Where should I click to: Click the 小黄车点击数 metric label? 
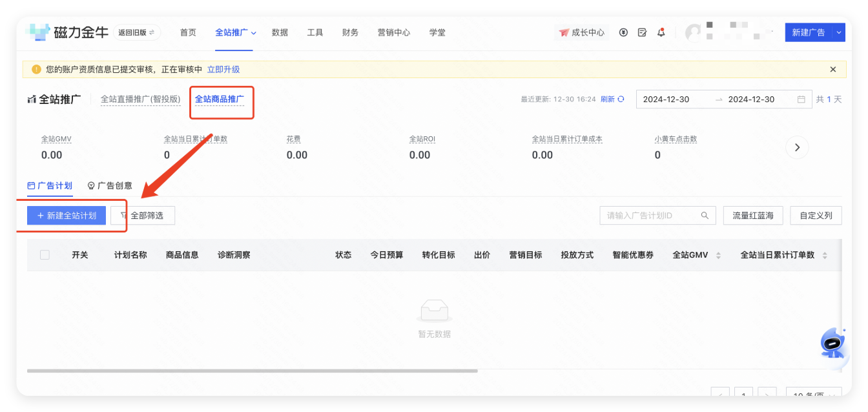pos(676,139)
